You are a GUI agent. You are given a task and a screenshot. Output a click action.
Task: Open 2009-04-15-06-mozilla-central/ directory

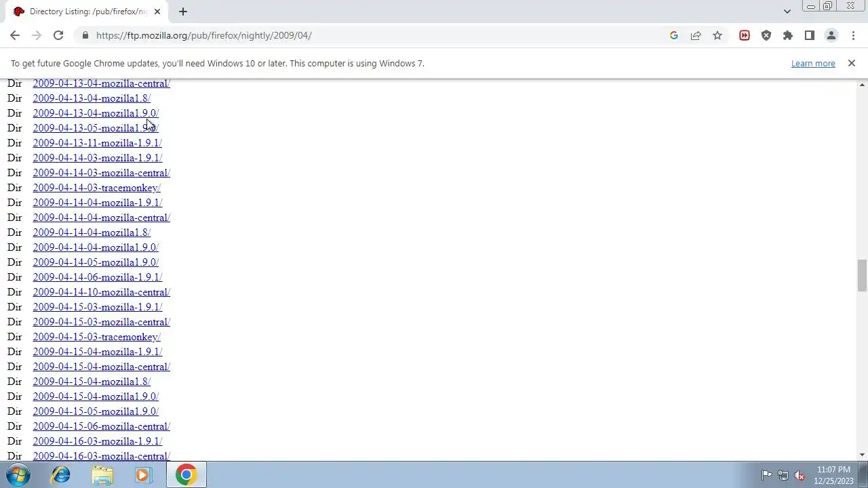tap(102, 426)
